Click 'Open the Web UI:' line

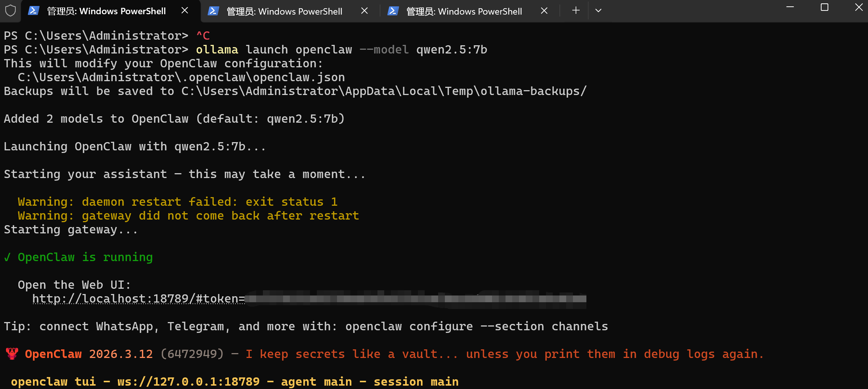[x=75, y=285]
